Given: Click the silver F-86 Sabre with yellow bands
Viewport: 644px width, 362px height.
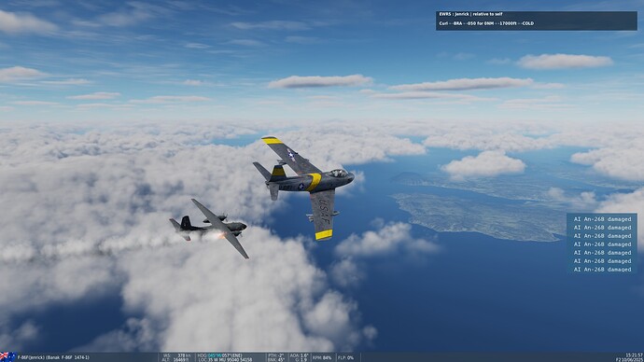Looking at the screenshot, I should pyautogui.click(x=304, y=188).
